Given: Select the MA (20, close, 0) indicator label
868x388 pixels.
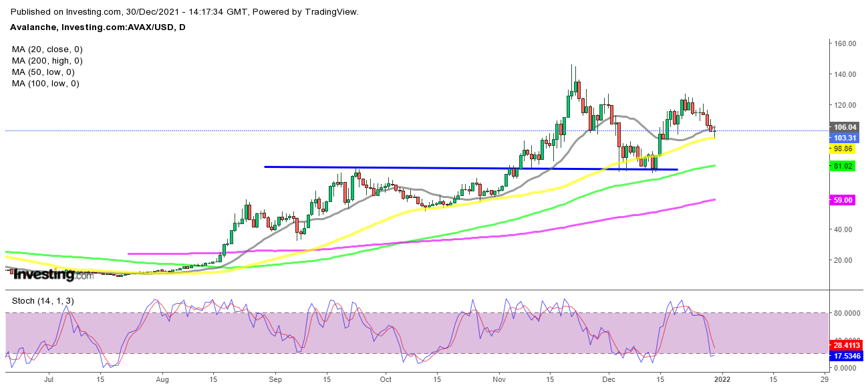Looking at the screenshot, I should click(47, 50).
